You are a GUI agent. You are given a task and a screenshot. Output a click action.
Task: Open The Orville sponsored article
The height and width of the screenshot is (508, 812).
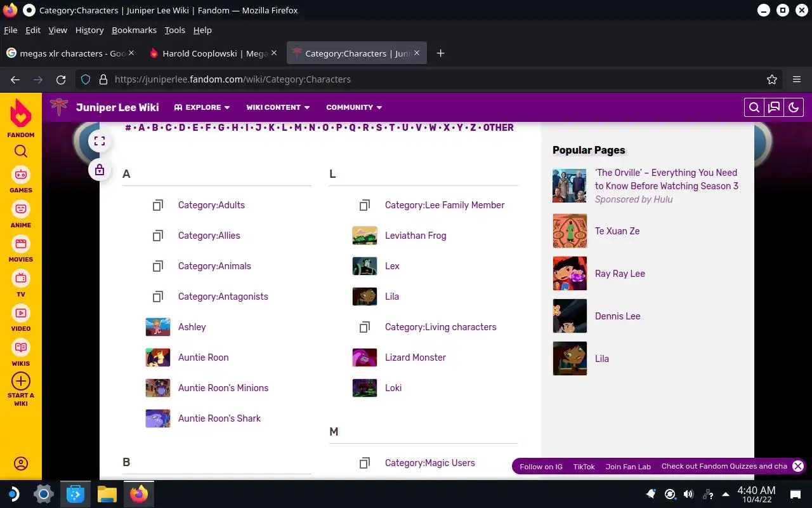[x=667, y=179]
